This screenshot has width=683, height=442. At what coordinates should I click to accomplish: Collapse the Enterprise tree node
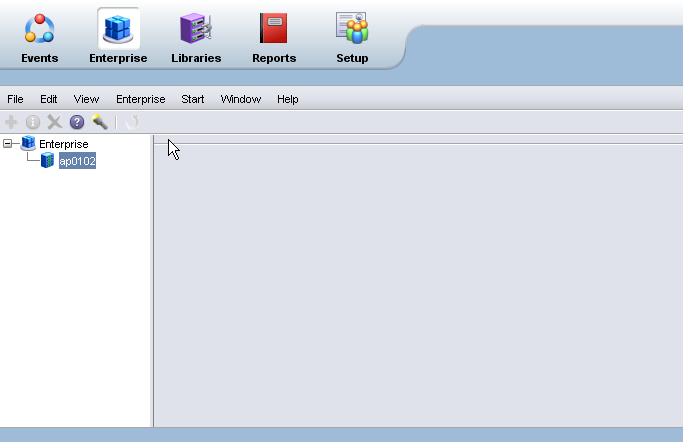(7, 143)
